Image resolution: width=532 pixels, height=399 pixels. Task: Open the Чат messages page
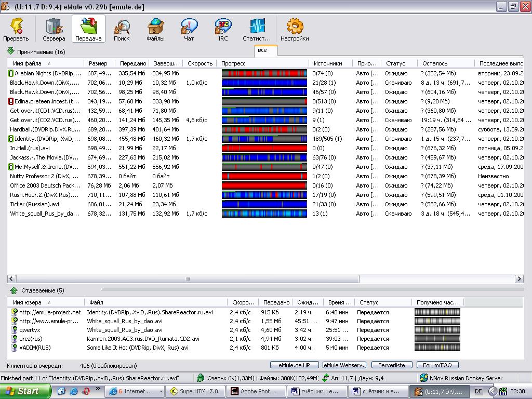(189, 29)
